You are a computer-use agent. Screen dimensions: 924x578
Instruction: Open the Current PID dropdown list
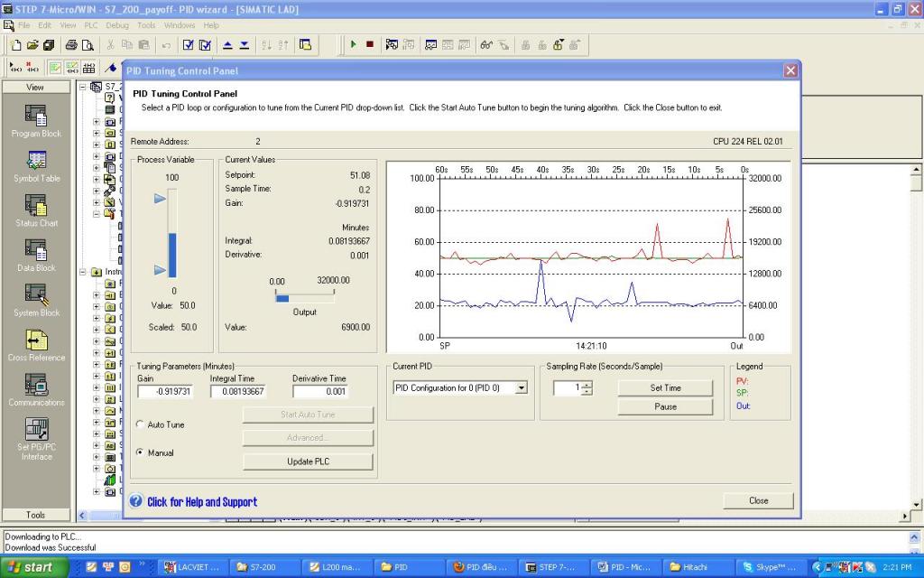tap(521, 388)
